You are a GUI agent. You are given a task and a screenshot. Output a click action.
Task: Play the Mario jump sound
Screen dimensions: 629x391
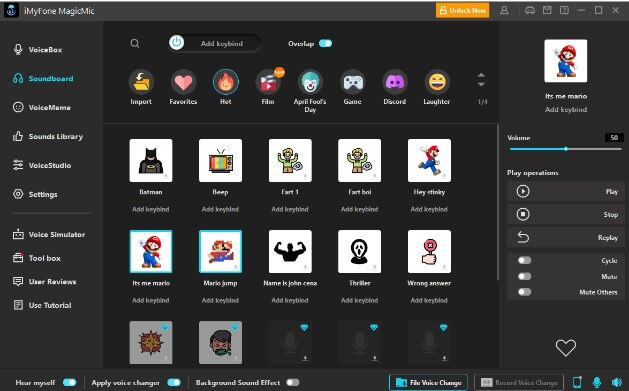point(220,251)
